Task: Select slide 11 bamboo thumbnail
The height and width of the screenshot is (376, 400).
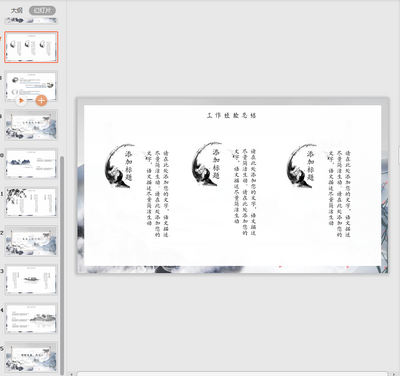Action: point(31,202)
